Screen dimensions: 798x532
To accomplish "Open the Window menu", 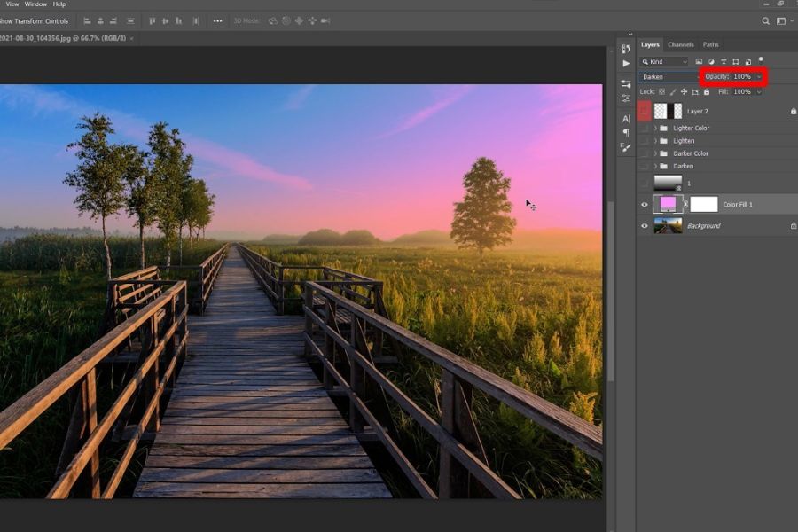I will pos(35,4).
